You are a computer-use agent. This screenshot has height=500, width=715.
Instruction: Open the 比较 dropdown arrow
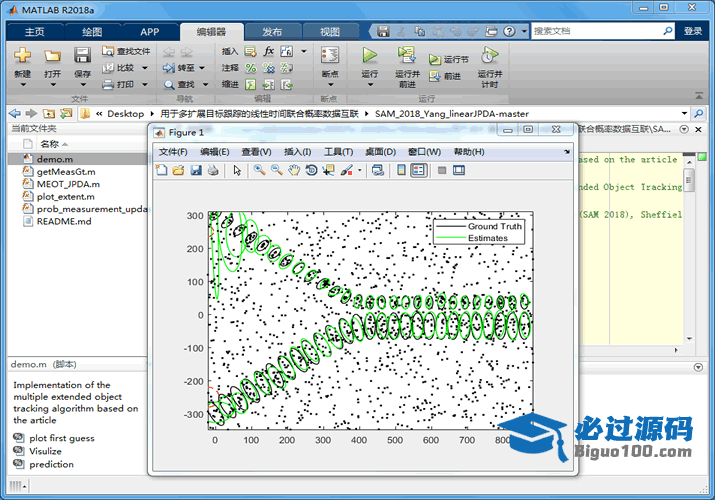point(145,68)
